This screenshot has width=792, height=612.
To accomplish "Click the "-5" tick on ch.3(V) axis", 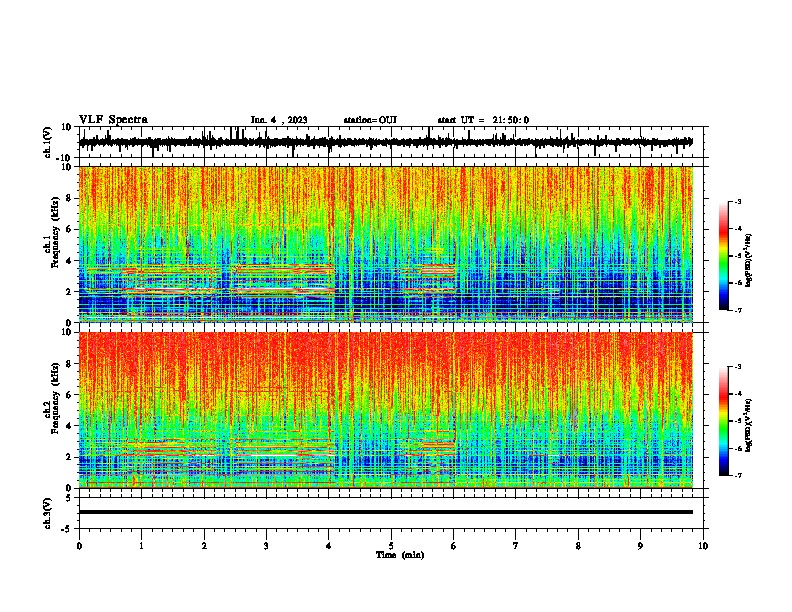I will (67, 529).
